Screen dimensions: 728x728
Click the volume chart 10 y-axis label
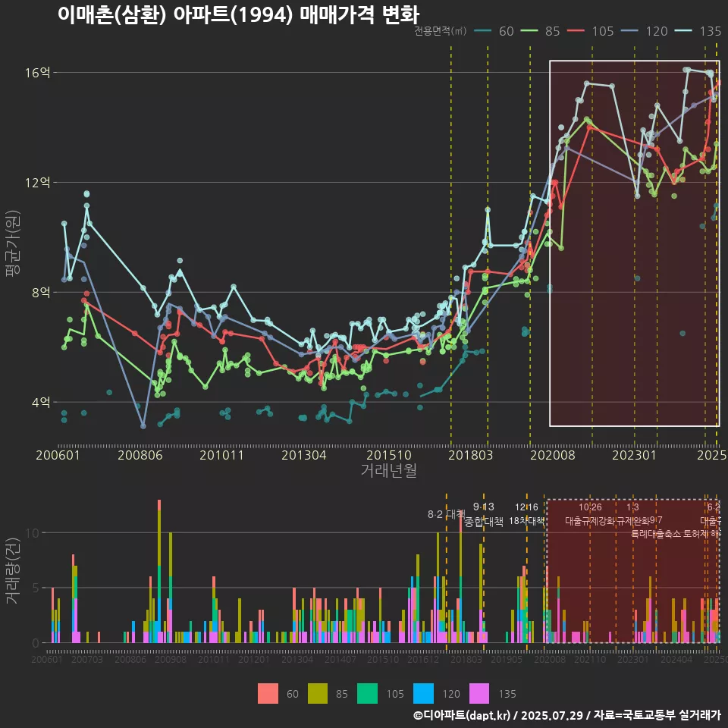(33, 532)
